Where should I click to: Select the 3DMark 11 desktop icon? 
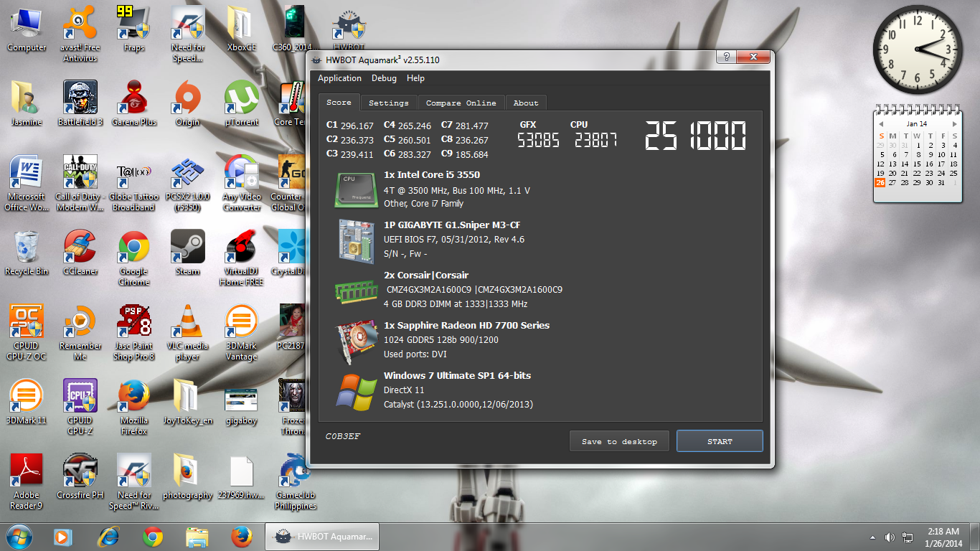27,402
